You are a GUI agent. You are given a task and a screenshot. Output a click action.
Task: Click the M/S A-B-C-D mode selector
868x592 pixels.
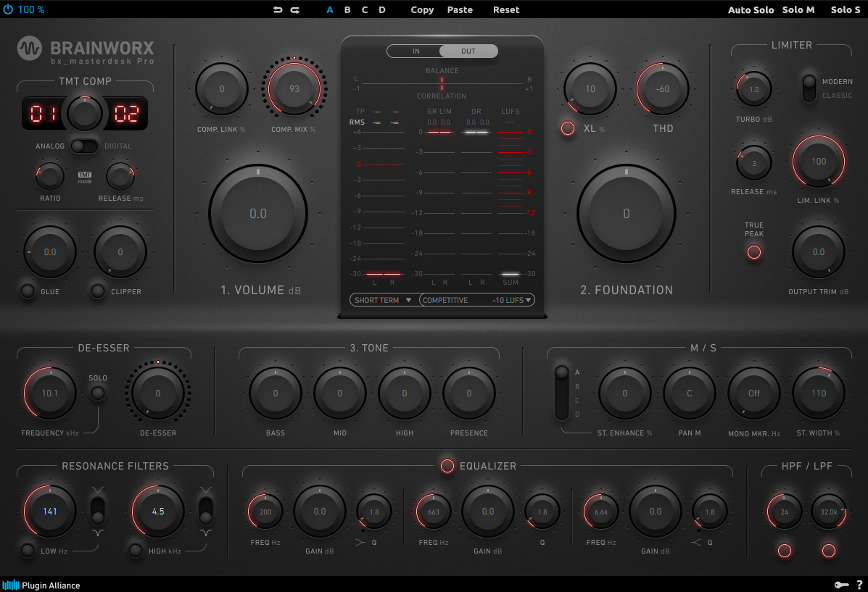(561, 392)
